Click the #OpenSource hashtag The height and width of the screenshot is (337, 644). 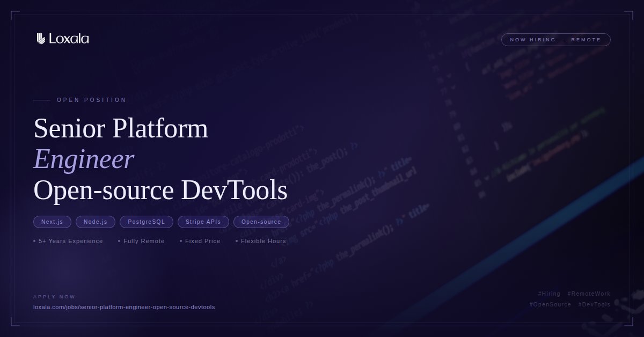click(x=550, y=304)
